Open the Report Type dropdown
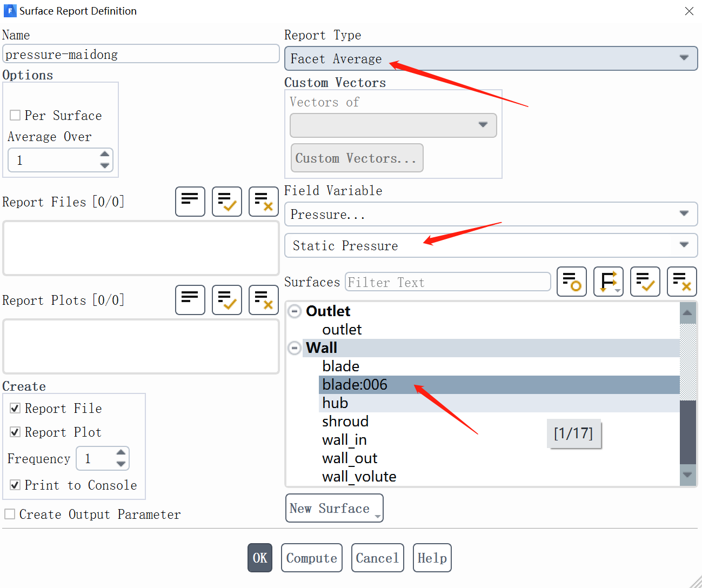The width and height of the screenshot is (702, 588). [491, 58]
